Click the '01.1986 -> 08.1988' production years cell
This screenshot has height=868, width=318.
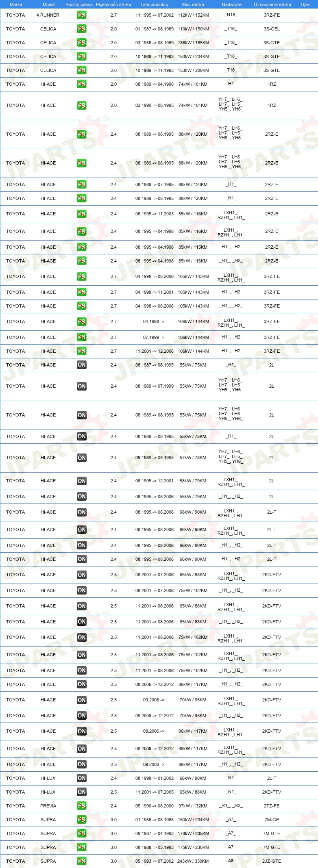(x=155, y=820)
